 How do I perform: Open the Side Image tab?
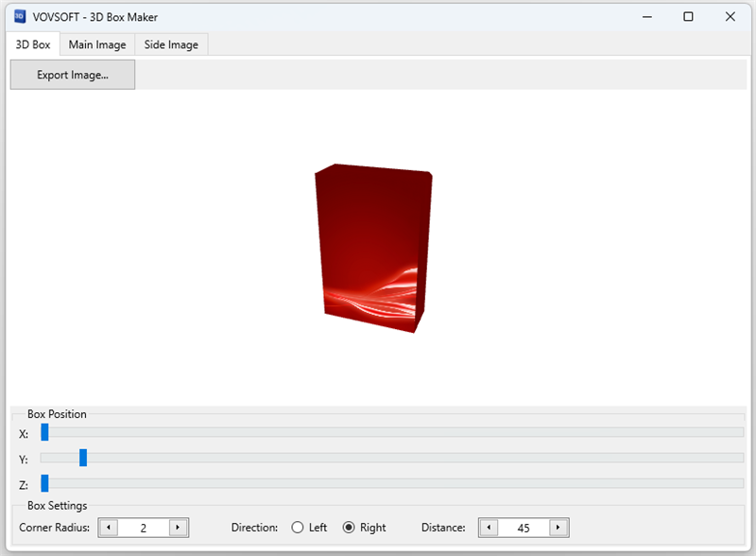click(x=171, y=44)
